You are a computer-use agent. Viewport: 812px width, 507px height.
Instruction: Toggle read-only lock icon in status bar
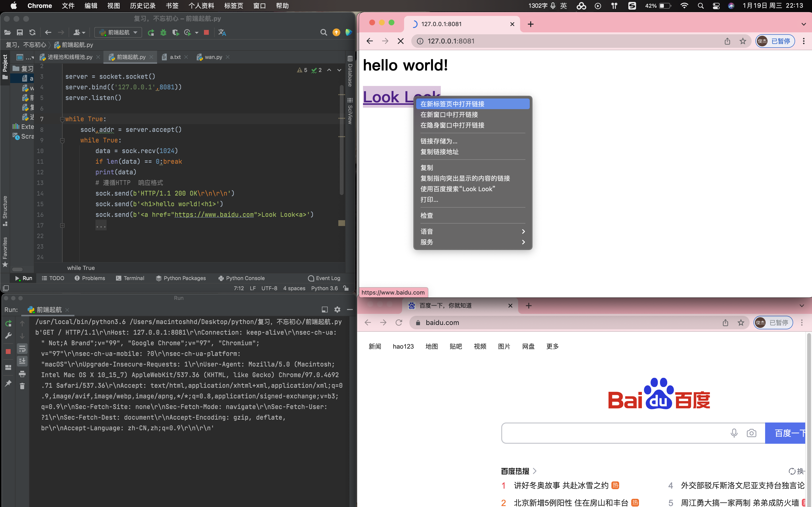point(346,288)
